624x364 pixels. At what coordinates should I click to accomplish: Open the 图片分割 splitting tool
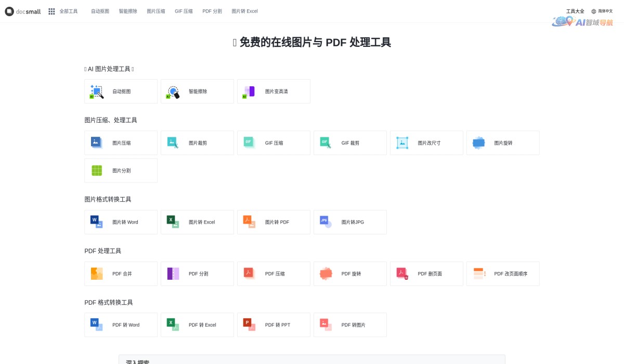point(121,170)
